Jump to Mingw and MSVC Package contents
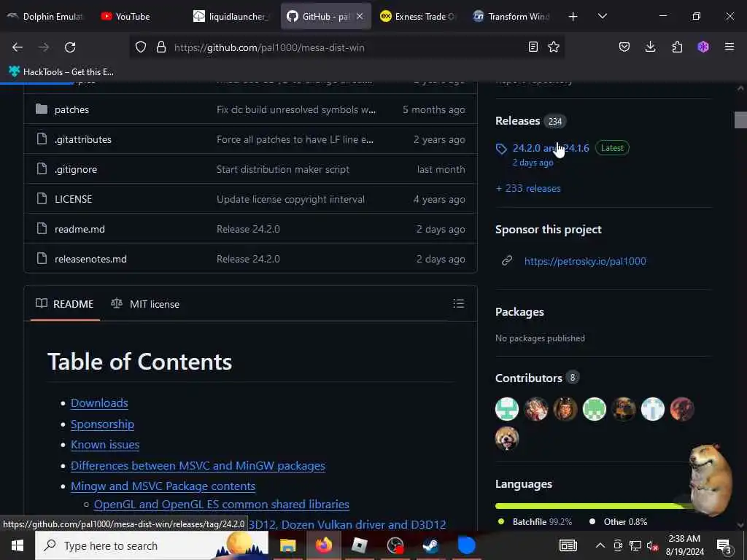The width and height of the screenshot is (747, 560). click(163, 486)
